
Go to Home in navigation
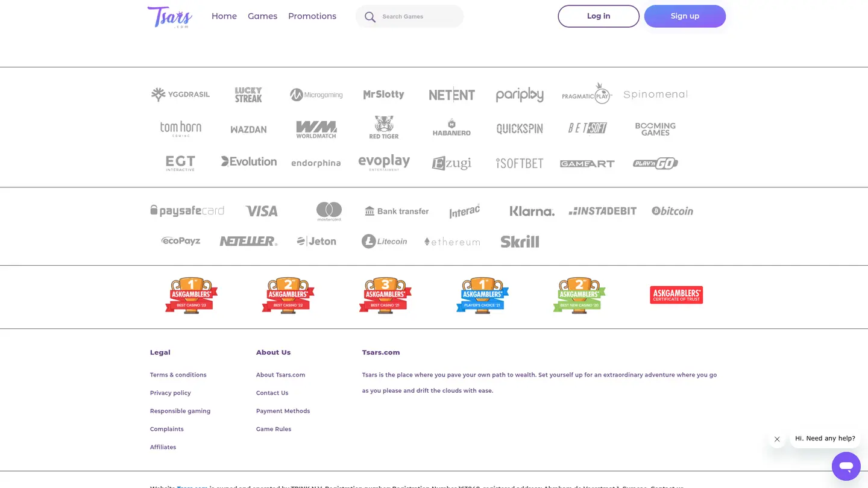coord(224,16)
